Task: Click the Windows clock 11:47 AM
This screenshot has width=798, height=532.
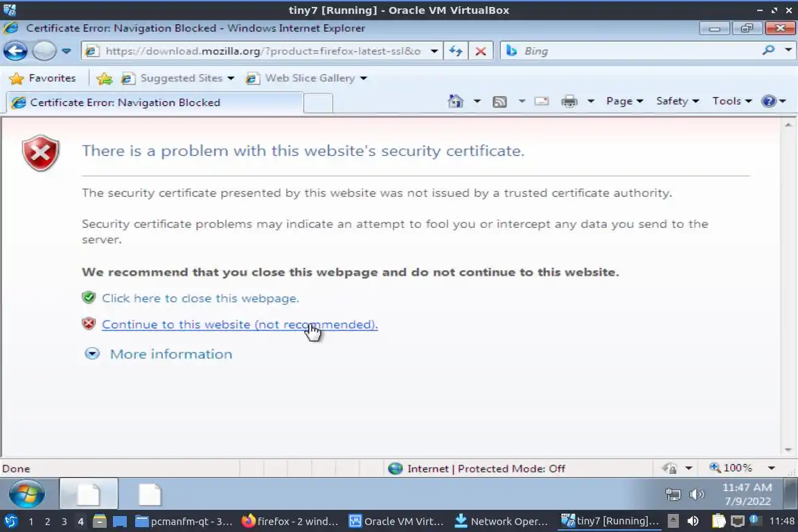Action: tap(747, 494)
